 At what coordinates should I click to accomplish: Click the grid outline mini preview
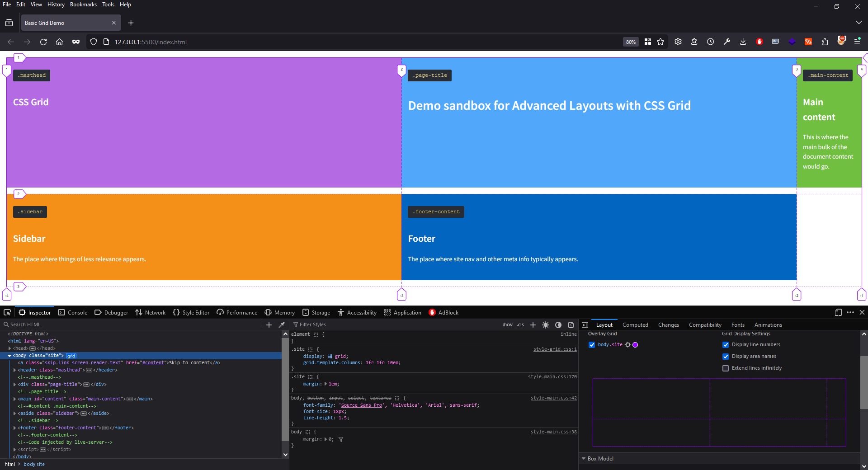tap(719, 413)
